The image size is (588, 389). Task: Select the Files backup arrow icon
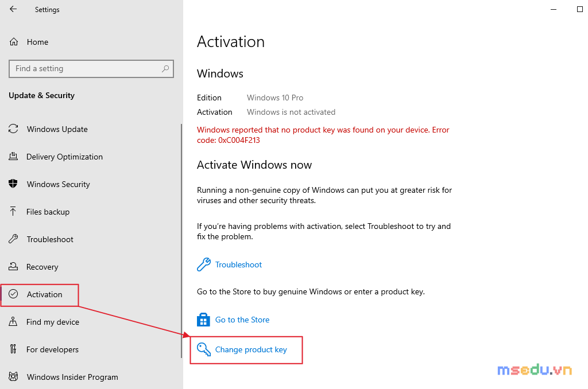point(13,211)
